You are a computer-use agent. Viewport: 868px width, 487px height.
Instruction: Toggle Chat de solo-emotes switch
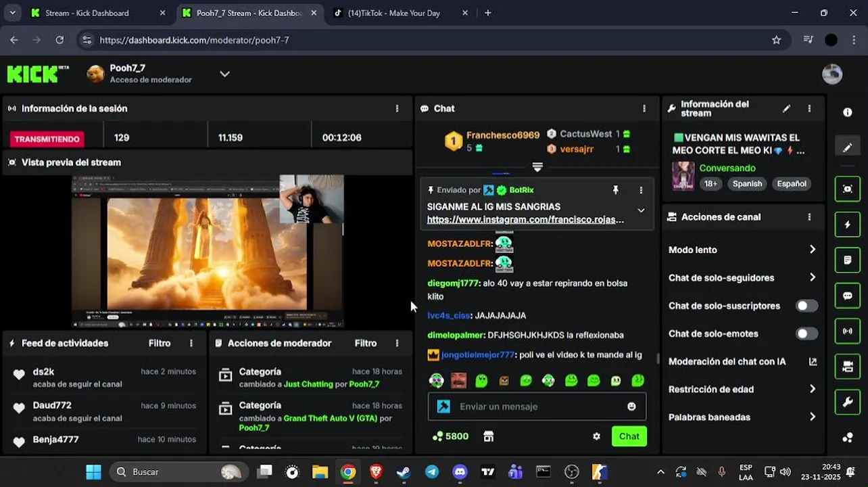[806, 333]
